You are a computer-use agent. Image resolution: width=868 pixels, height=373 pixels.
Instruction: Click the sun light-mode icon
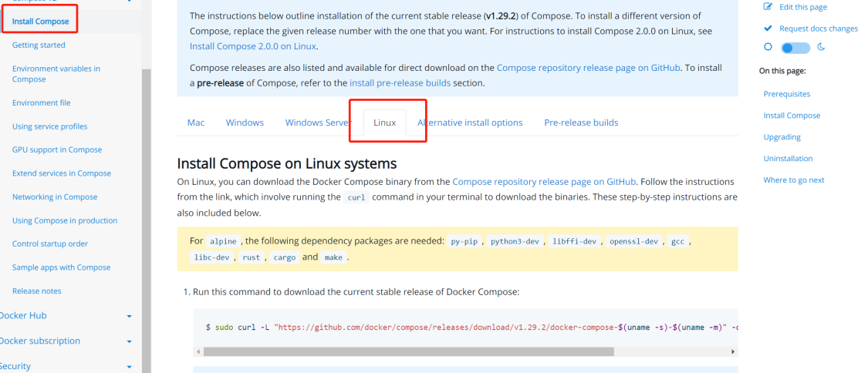pyautogui.click(x=768, y=48)
